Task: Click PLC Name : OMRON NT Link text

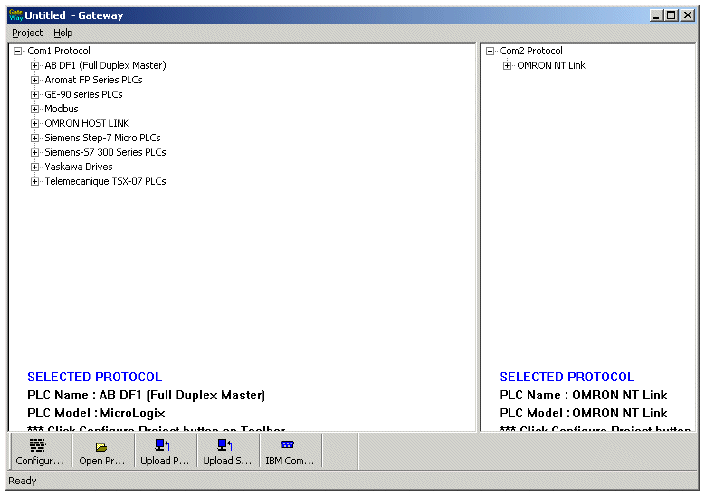Action: tap(583, 395)
